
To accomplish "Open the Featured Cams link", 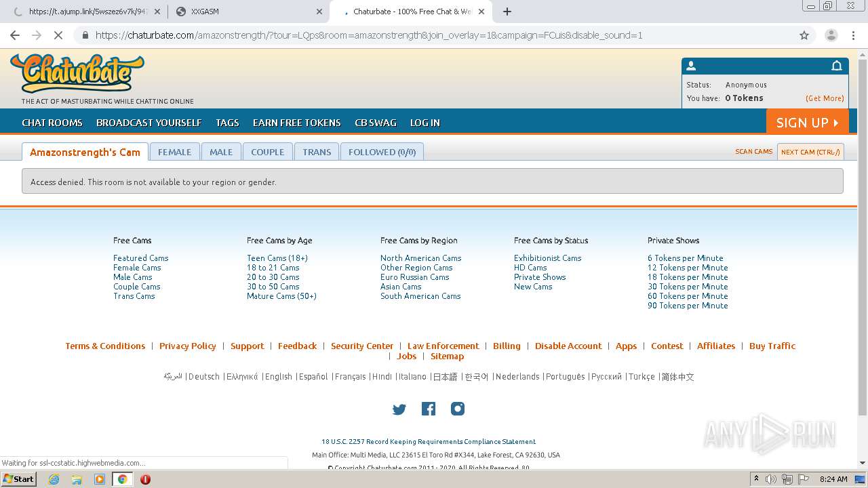I will [x=141, y=258].
